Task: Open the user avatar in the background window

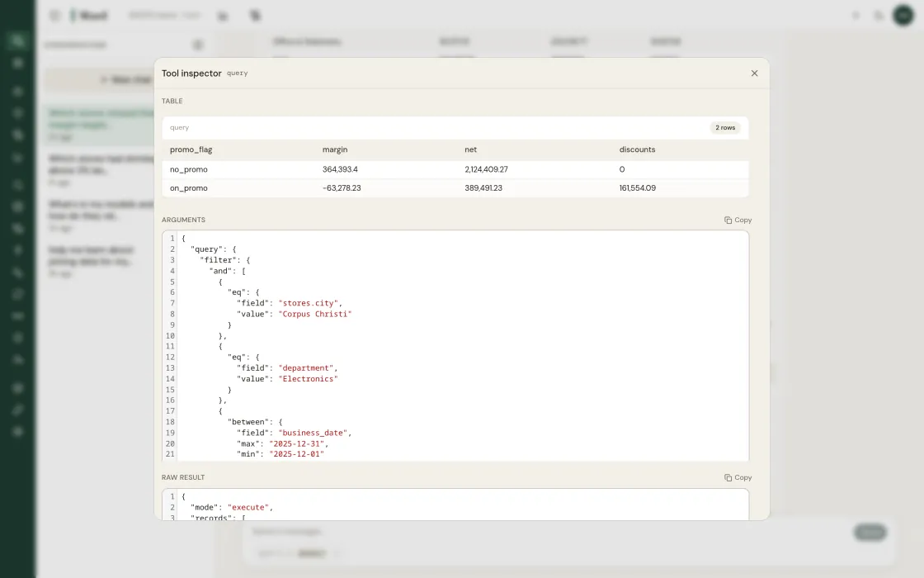Action: (x=903, y=16)
